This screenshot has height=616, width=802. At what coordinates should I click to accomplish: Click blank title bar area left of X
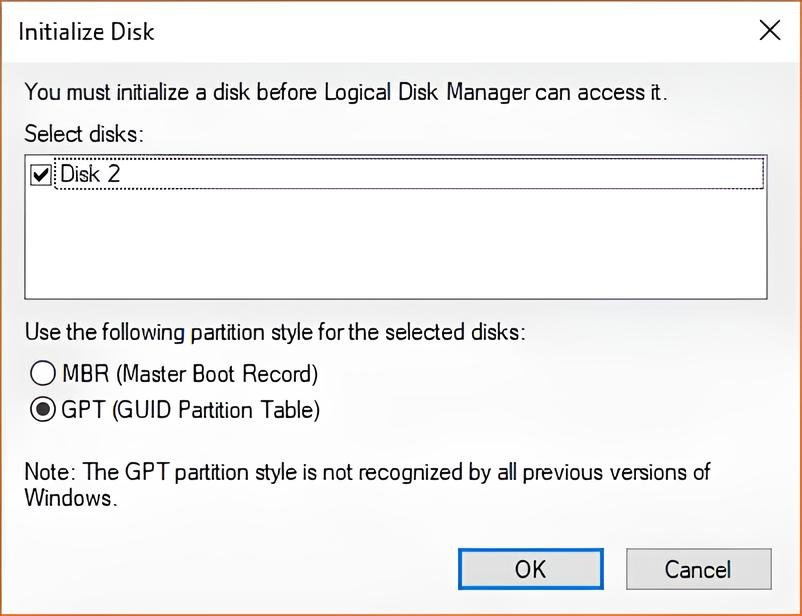pyautogui.click(x=455, y=31)
